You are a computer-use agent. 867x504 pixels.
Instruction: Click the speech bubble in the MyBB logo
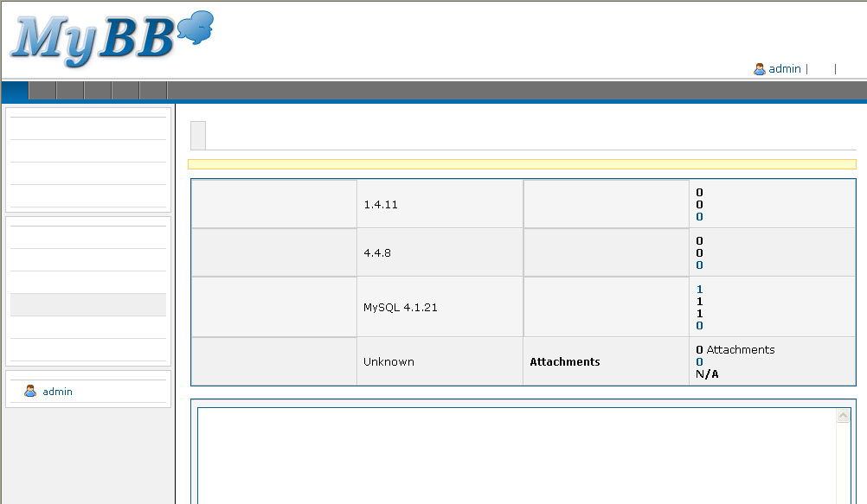pyautogui.click(x=196, y=28)
